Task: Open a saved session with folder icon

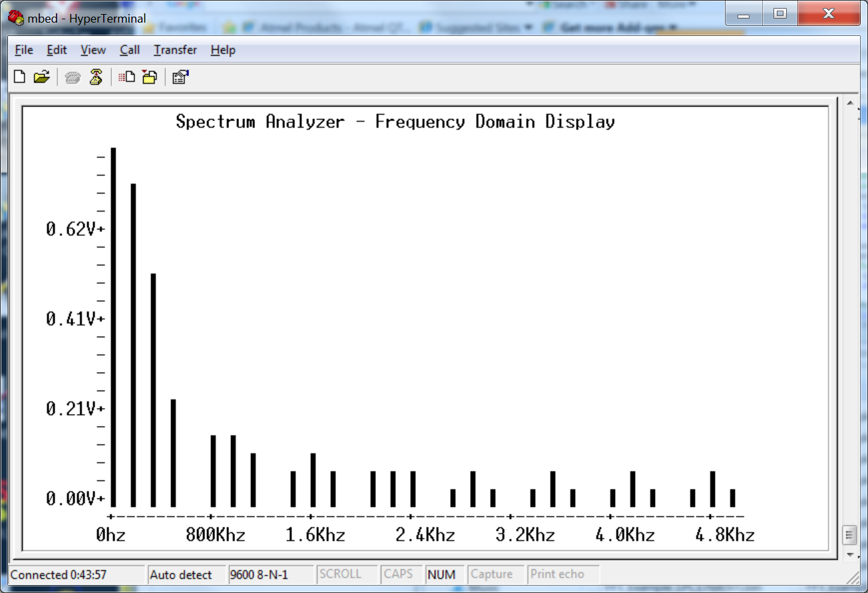Action: point(41,77)
